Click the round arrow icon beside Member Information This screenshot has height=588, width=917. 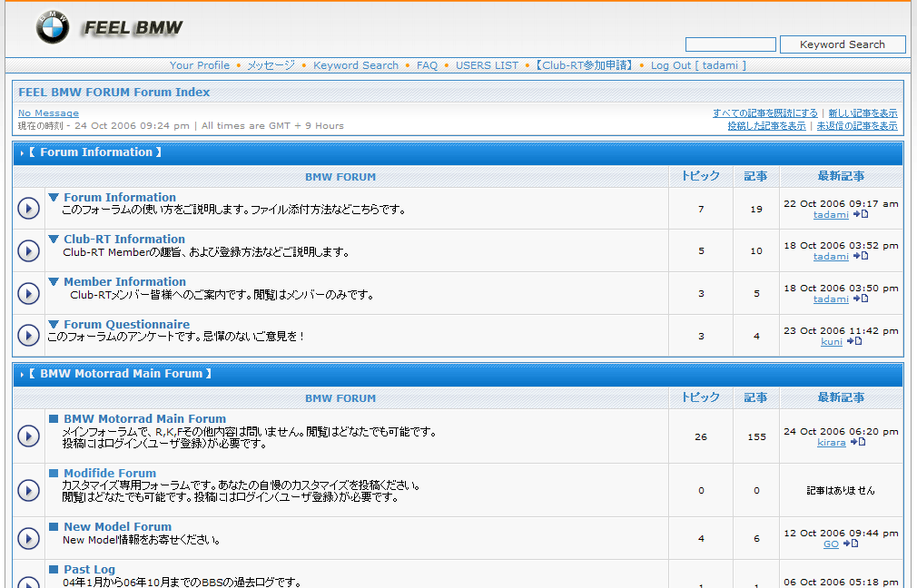pos(28,293)
